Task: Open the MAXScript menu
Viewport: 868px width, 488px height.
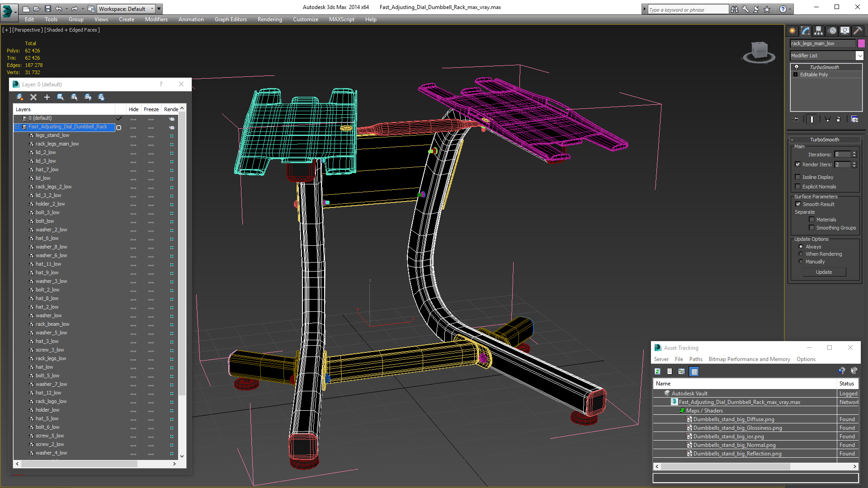Action: pos(341,19)
